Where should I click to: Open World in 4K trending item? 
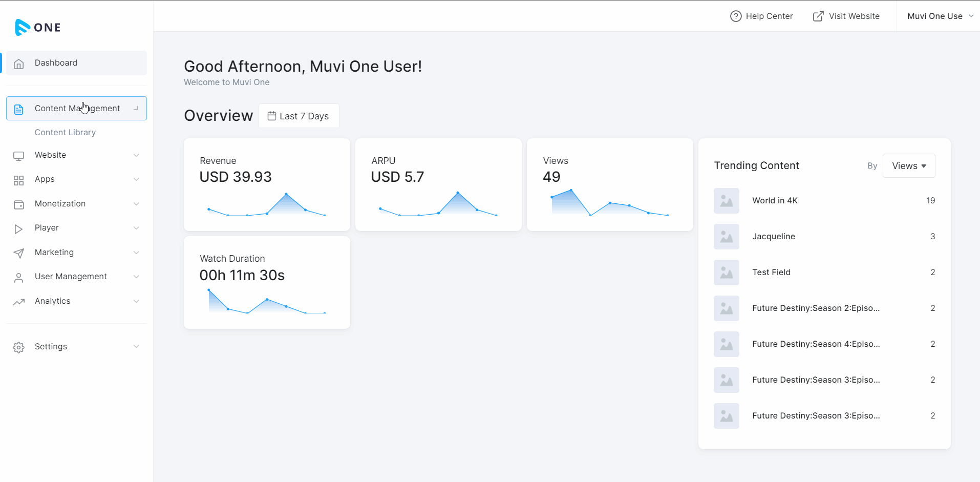(775, 201)
